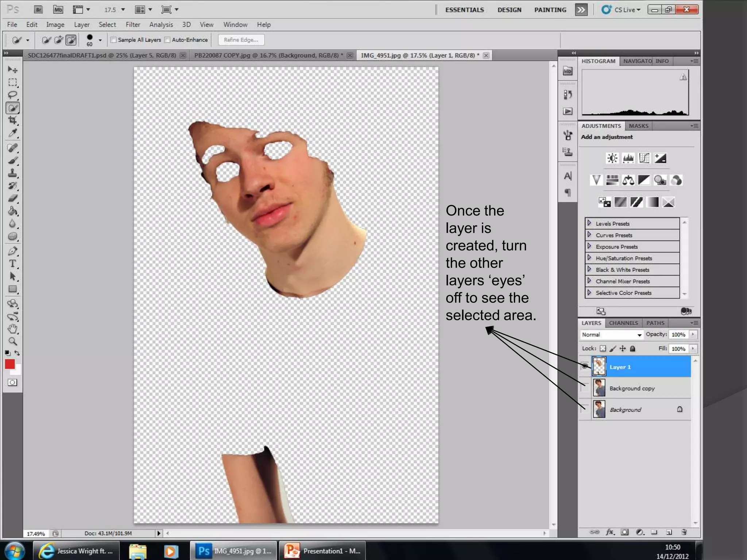This screenshot has width=747, height=560.
Task: Expand Levels Presets
Action: tap(589, 223)
